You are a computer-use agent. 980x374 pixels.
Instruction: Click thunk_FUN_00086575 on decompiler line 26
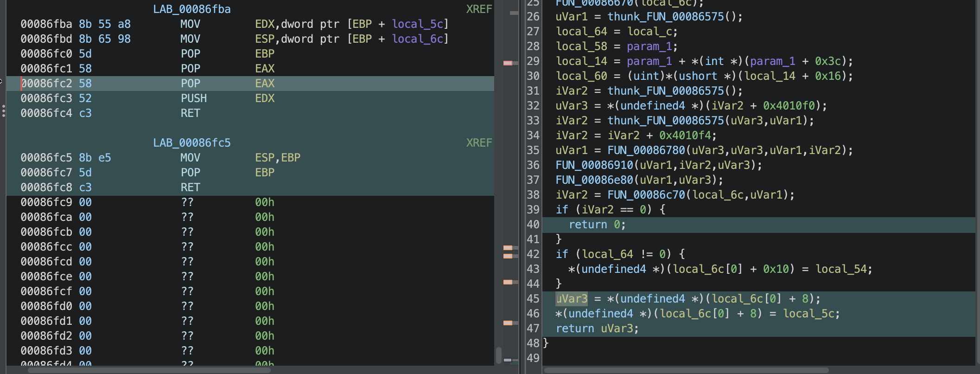[666, 17]
